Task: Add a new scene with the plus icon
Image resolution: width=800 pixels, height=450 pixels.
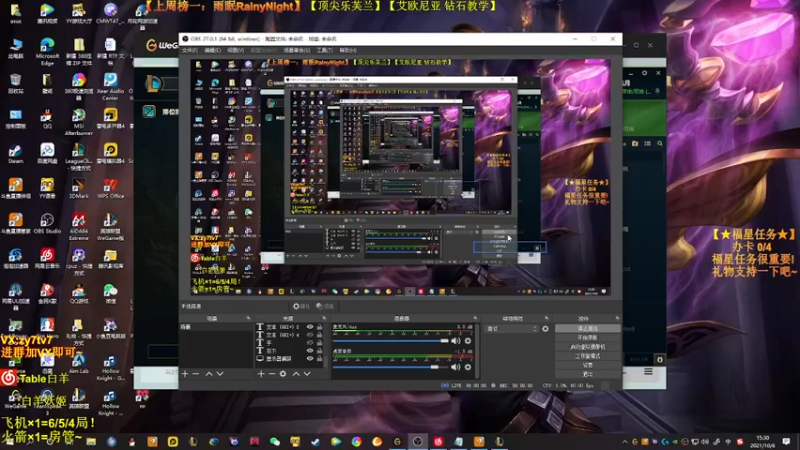Action: [x=185, y=374]
